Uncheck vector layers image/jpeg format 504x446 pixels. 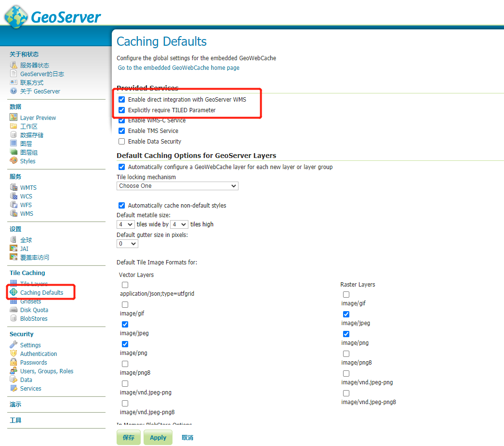125,324
